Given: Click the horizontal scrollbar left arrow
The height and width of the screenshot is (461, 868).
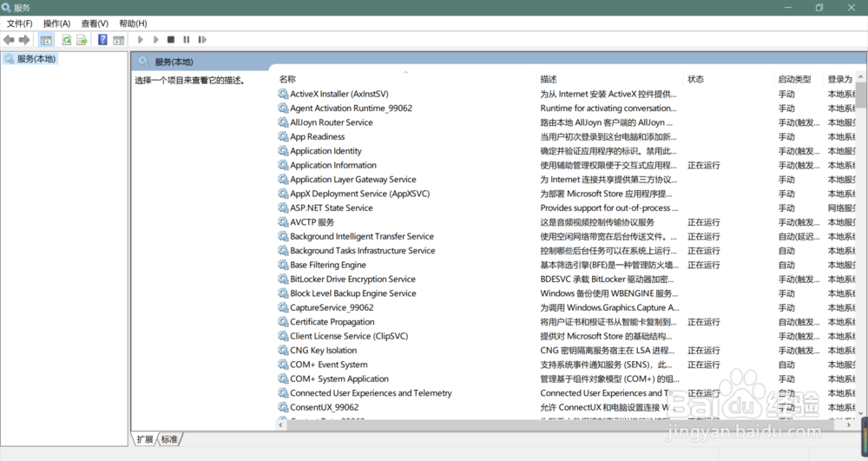Looking at the screenshot, I should [281, 425].
